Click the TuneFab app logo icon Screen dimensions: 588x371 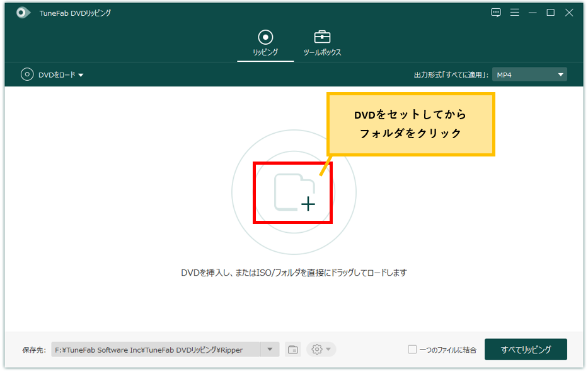(23, 13)
